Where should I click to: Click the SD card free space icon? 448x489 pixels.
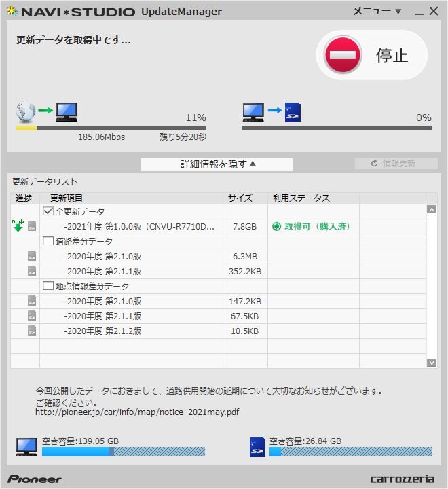[x=257, y=447]
